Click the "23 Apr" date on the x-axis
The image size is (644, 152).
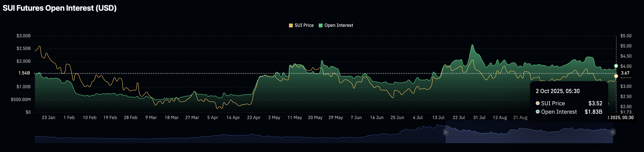tap(254, 117)
